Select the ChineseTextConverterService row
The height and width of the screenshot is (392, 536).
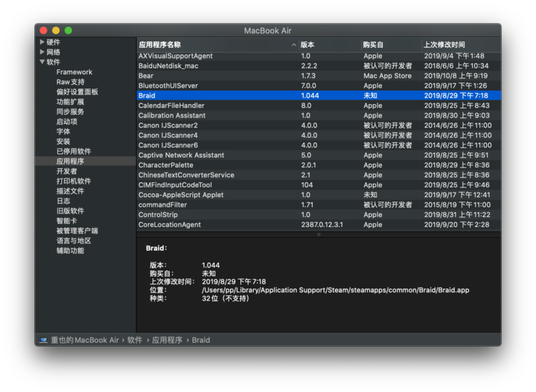coord(319,175)
